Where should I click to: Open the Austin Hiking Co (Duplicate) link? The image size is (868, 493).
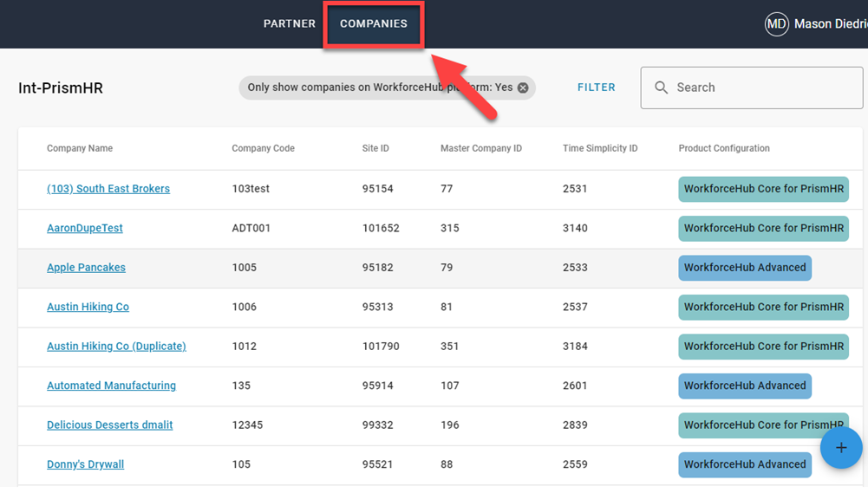pyautogui.click(x=116, y=347)
